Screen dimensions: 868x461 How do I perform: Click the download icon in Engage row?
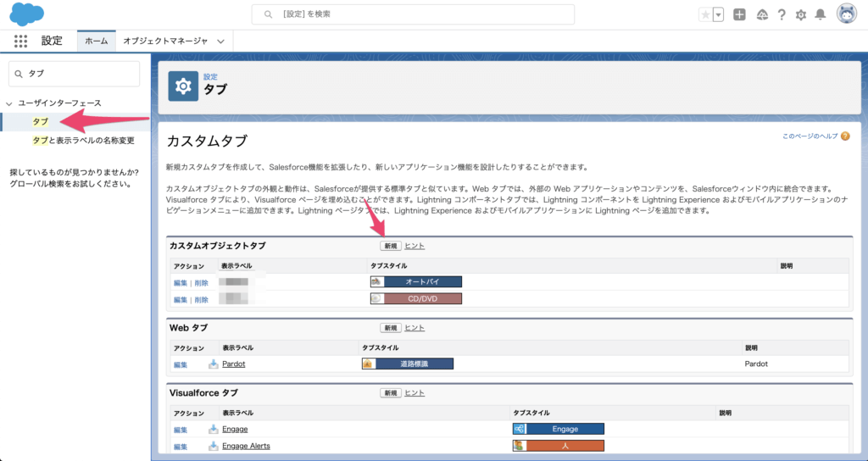pos(213,429)
